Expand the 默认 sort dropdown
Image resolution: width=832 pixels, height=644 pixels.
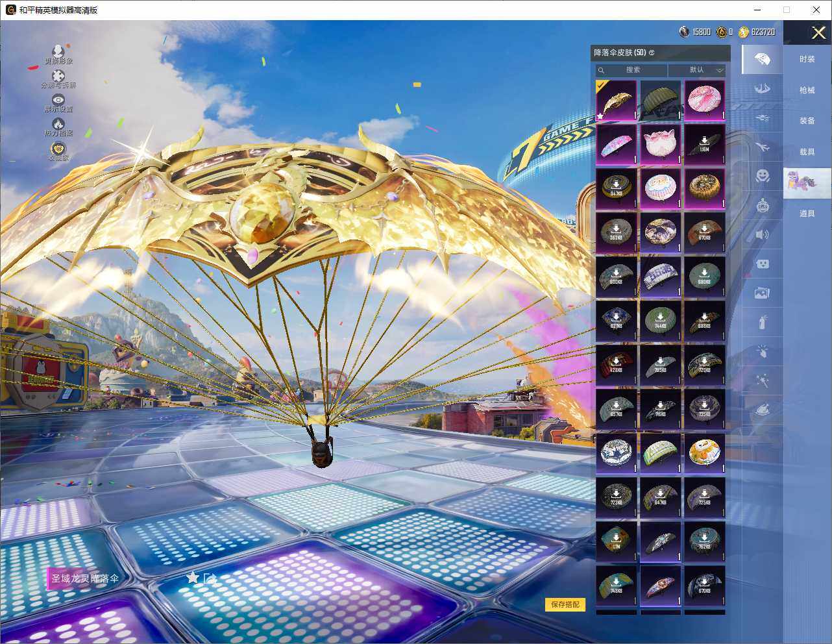click(697, 70)
